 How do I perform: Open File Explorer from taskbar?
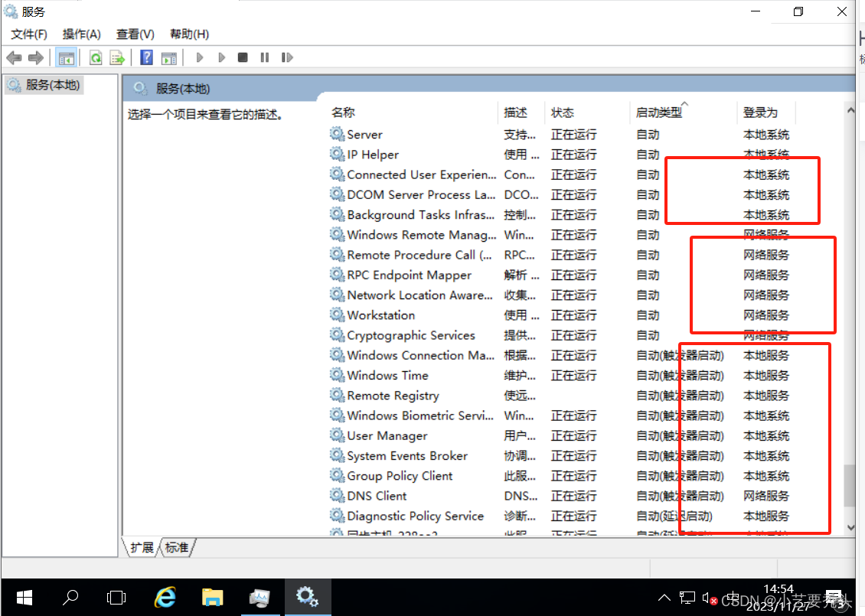point(212,598)
